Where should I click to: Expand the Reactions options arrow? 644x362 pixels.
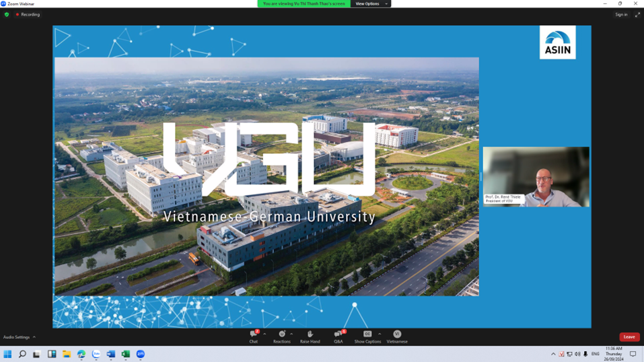(x=291, y=334)
